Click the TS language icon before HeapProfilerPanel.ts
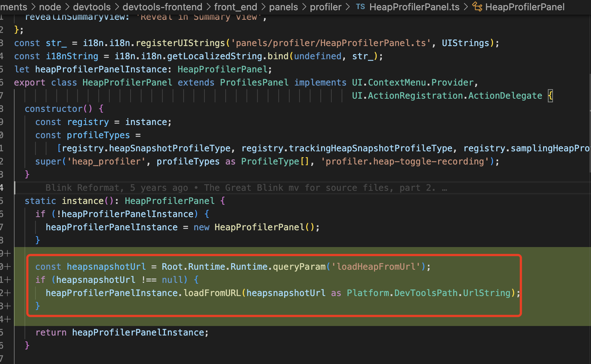 click(x=360, y=7)
